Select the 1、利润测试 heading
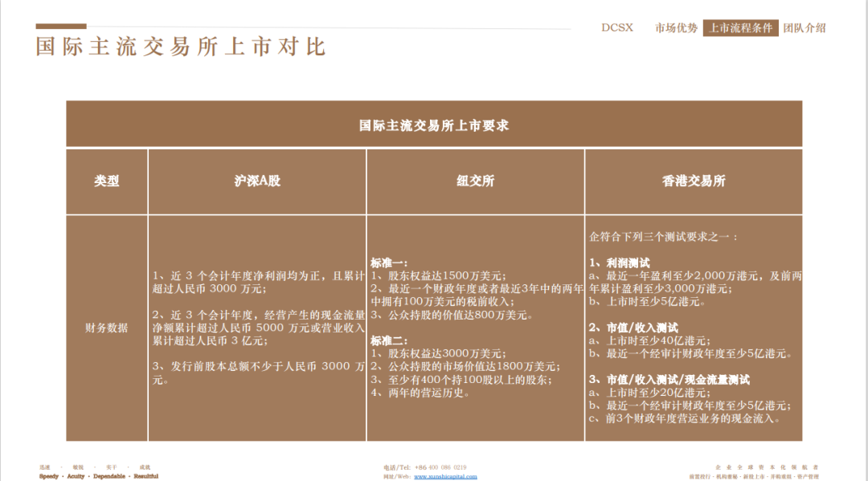 620,263
